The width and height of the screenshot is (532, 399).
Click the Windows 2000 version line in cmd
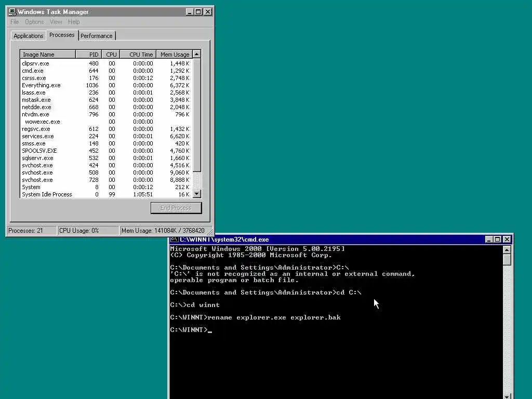pos(257,249)
